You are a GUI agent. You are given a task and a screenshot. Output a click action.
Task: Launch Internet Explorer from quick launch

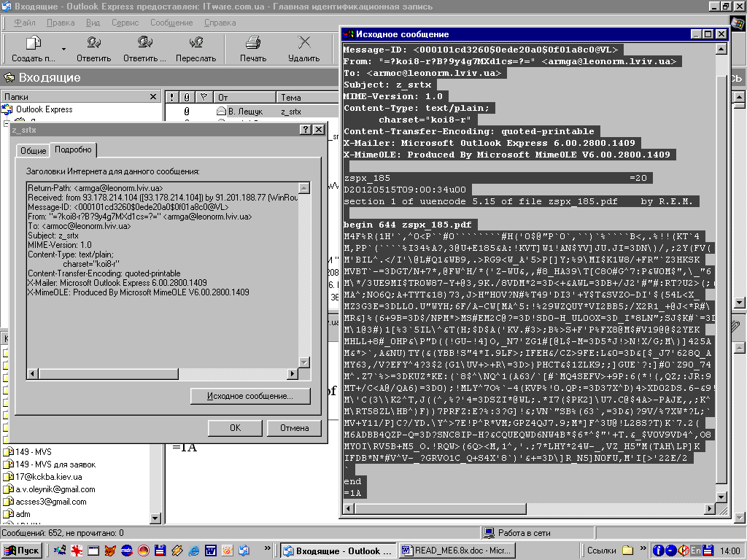click(x=193, y=551)
